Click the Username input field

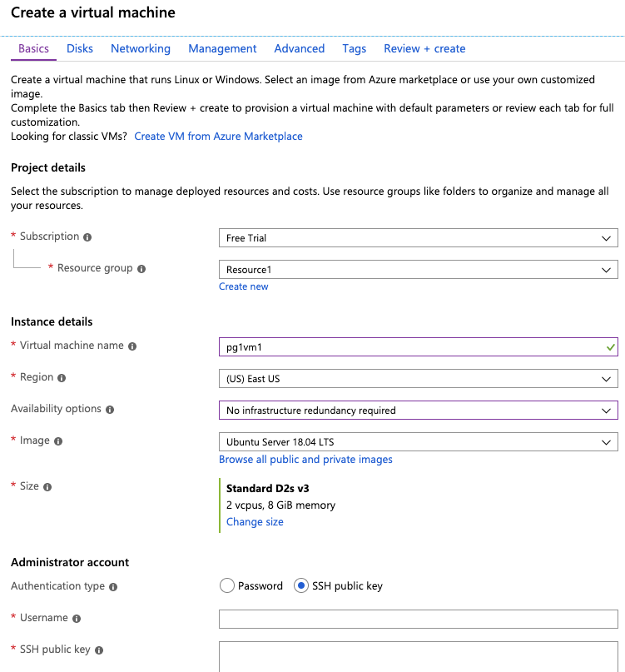pos(418,619)
